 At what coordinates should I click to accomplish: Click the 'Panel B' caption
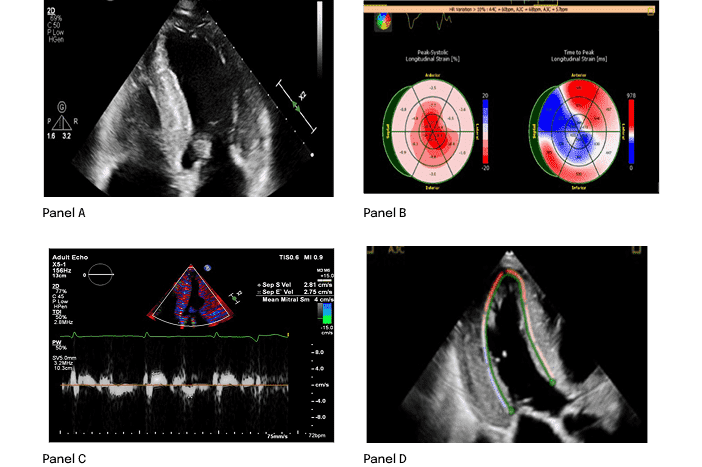click(385, 213)
